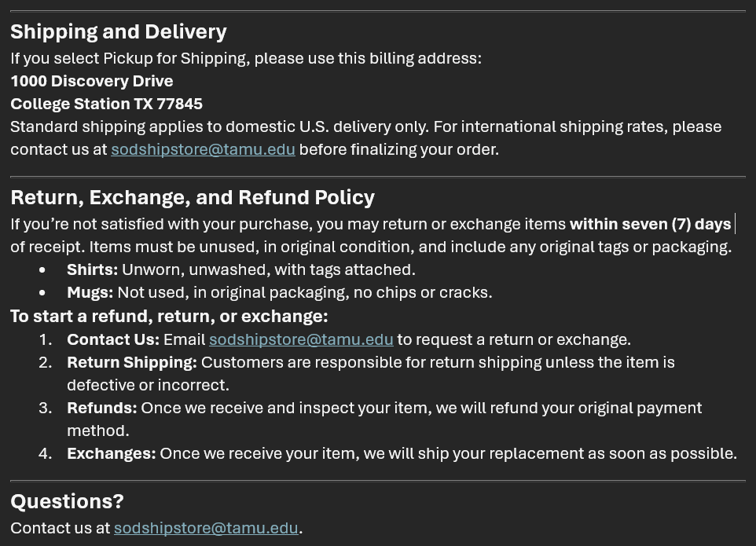This screenshot has height=546, width=756.
Task: Open the email link in Contact Us step
Action: (x=301, y=339)
